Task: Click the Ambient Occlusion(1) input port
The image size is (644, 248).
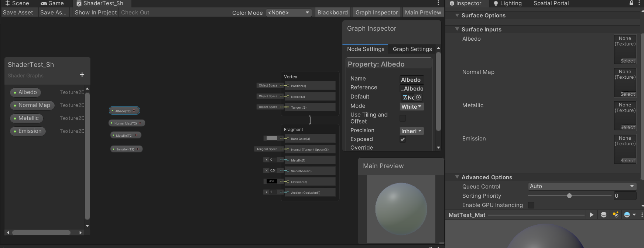Action: pos(288,192)
